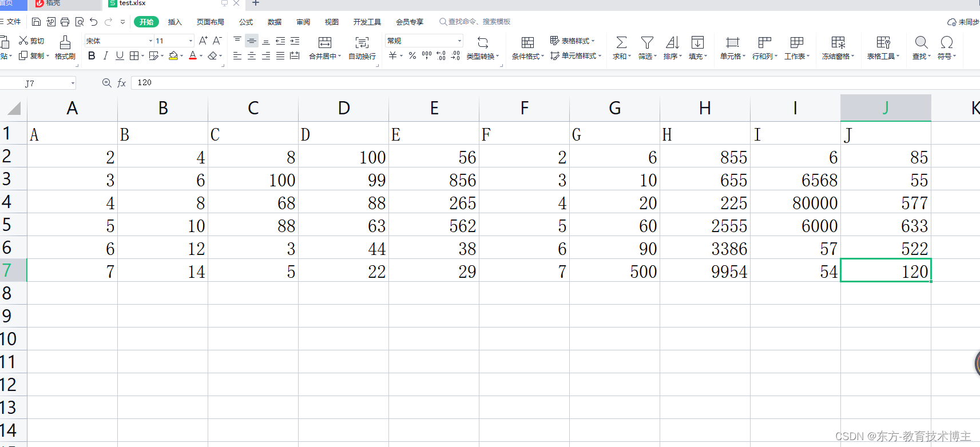Open the font size dropdown showing 11
The height and width of the screenshot is (447, 980).
[191, 41]
